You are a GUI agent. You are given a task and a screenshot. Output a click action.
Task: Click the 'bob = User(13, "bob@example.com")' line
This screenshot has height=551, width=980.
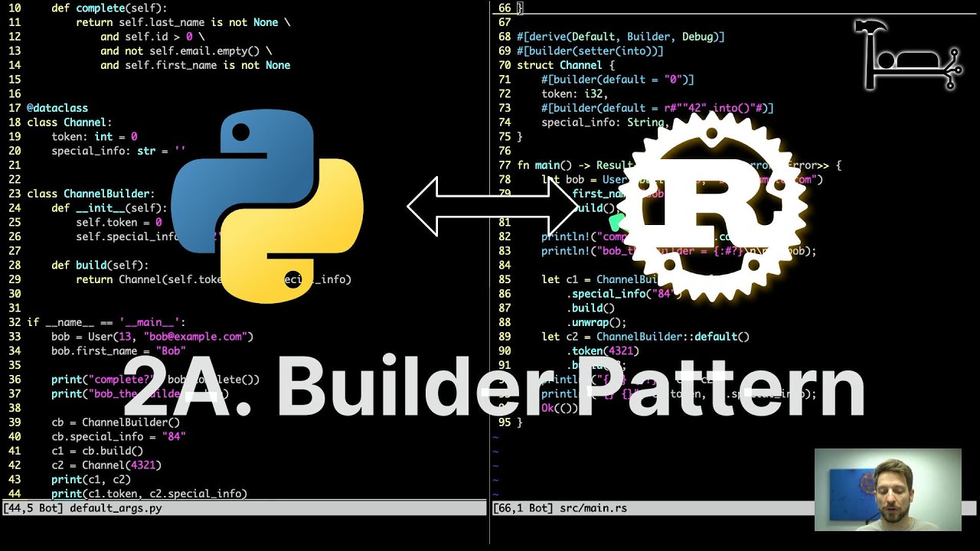point(152,337)
